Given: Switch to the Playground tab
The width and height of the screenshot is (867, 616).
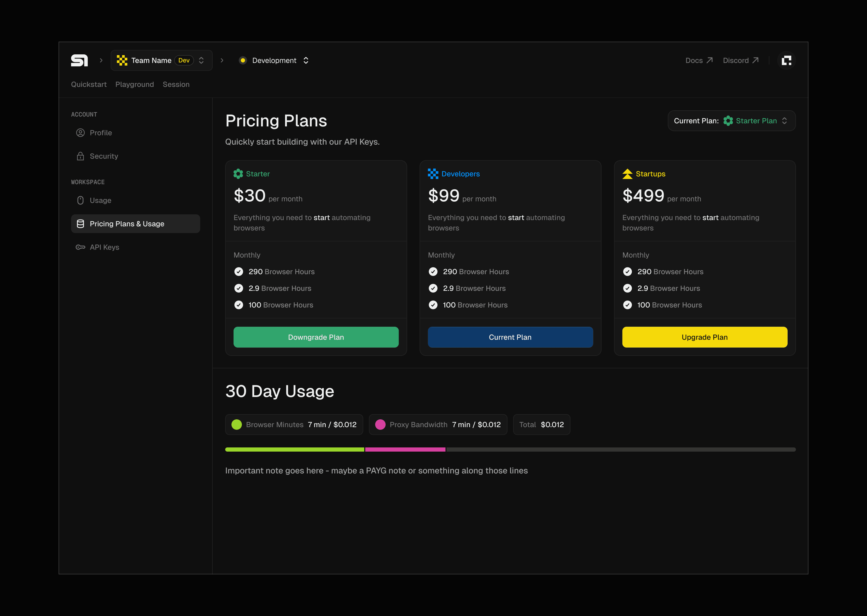Looking at the screenshot, I should click(x=134, y=84).
